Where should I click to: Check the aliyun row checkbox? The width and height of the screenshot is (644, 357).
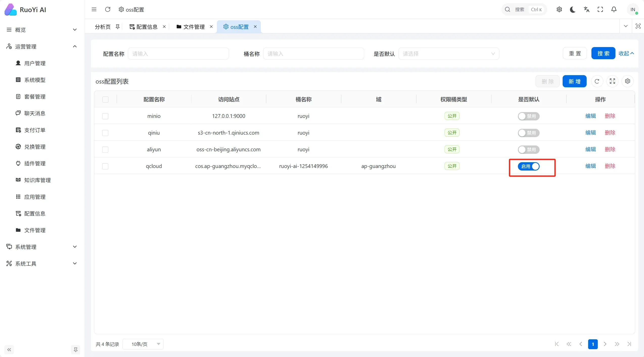[x=105, y=150]
